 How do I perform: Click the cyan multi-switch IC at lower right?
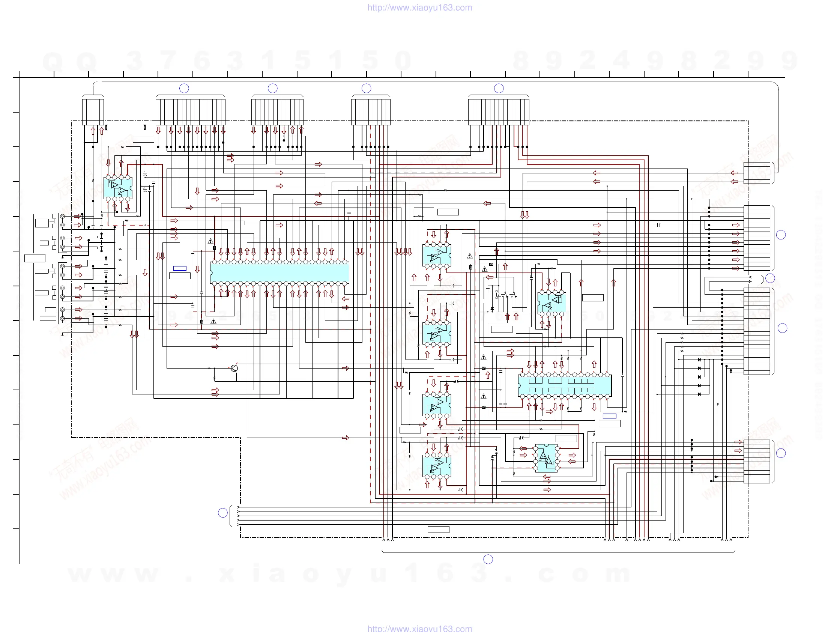pos(565,385)
